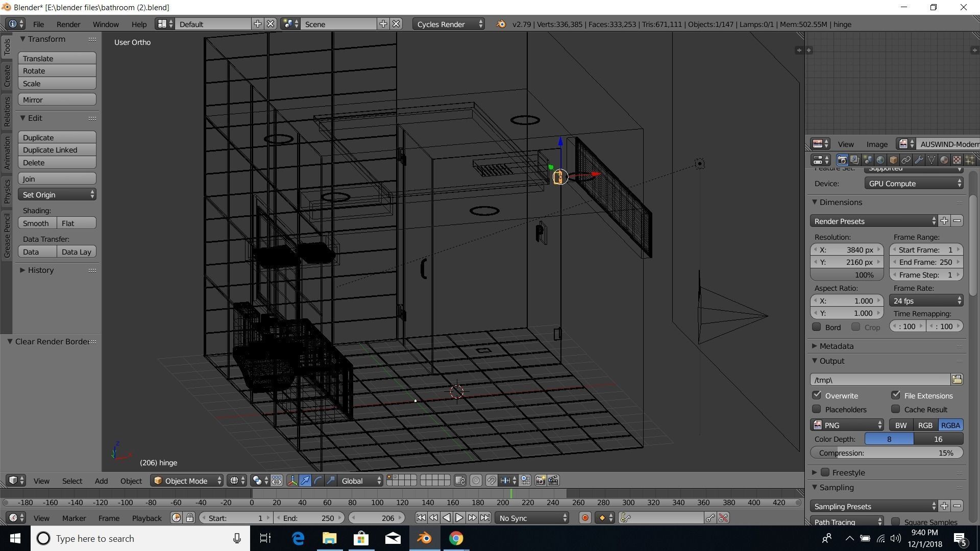Open the World properties globe tab
Screen dimensions: 980x551
880,160
